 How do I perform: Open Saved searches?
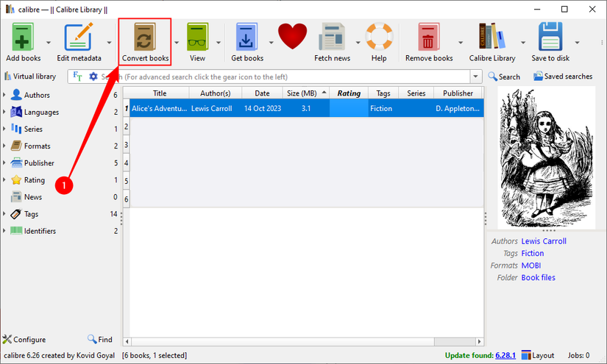click(563, 76)
